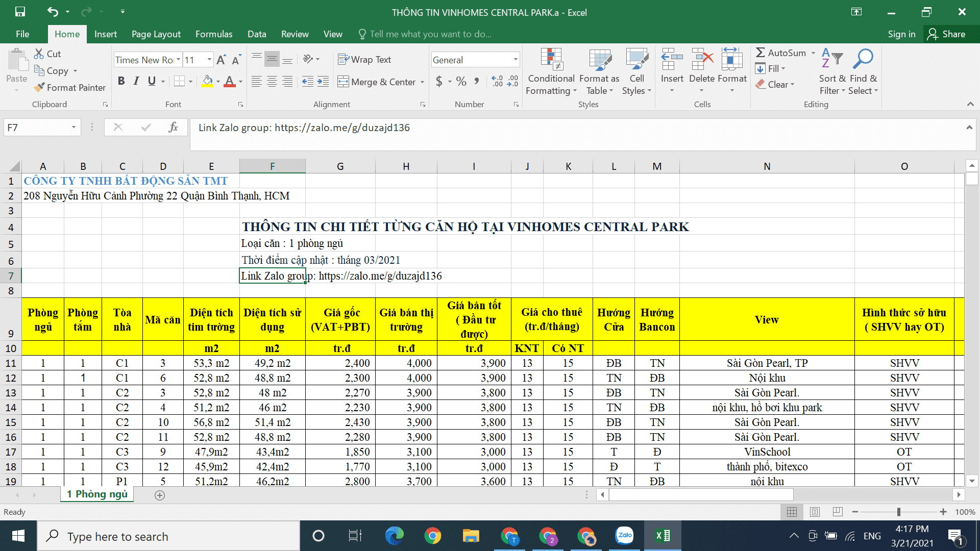Add a new sheet with plus icon
This screenshot has width=980, height=551.
[160, 495]
